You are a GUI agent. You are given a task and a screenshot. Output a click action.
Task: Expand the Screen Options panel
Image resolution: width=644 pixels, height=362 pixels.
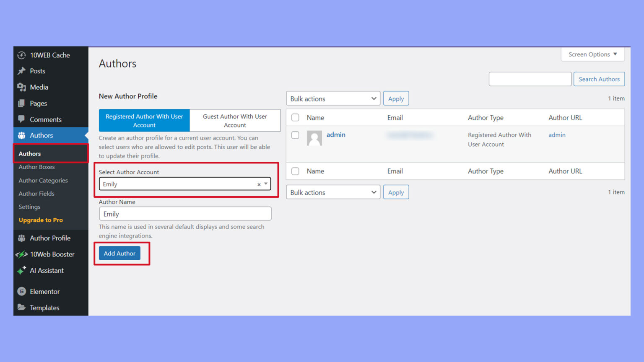pos(592,54)
